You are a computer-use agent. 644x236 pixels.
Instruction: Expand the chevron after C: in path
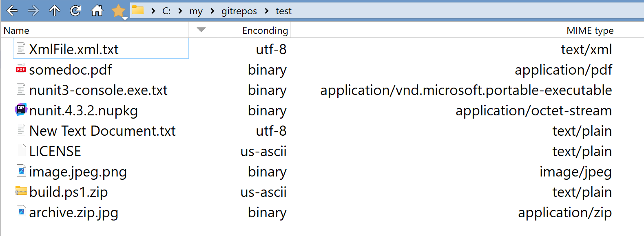point(180,11)
